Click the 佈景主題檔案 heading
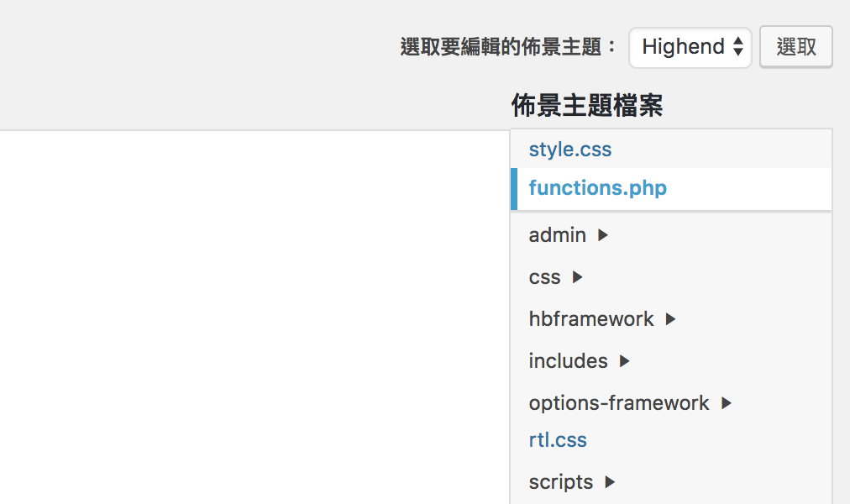This screenshot has width=850, height=504. 587,106
